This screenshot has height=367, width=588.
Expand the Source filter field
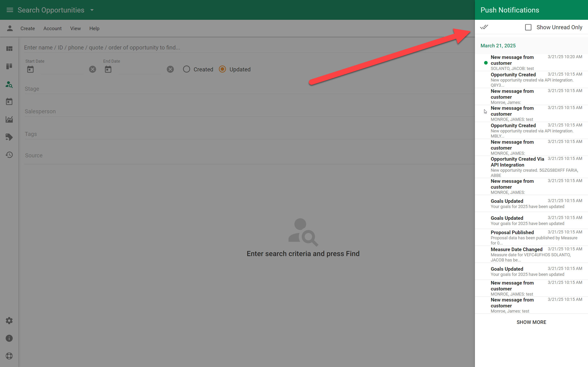[x=249, y=155]
